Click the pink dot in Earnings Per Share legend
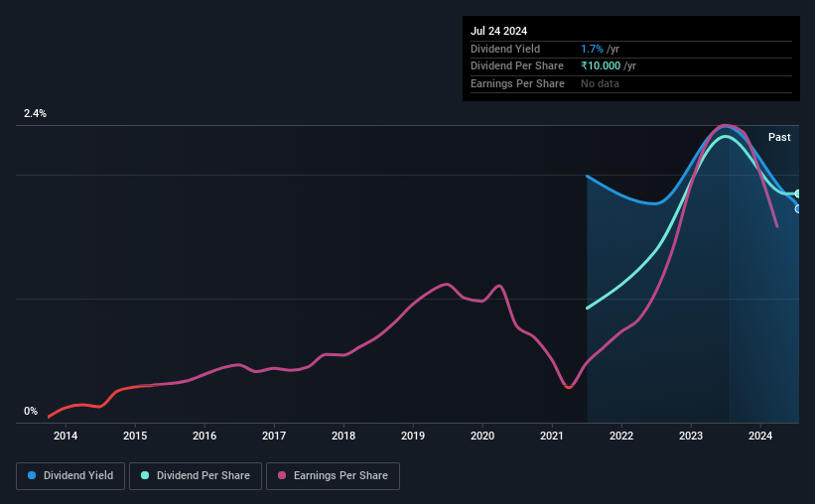The width and height of the screenshot is (815, 504). 282,476
